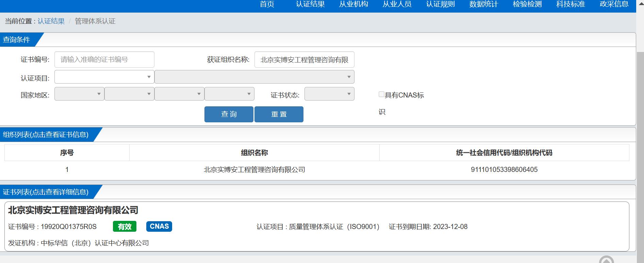Click the 统一社会信用代码/组织机构代码 column header
644x263 pixels.
(x=504, y=153)
